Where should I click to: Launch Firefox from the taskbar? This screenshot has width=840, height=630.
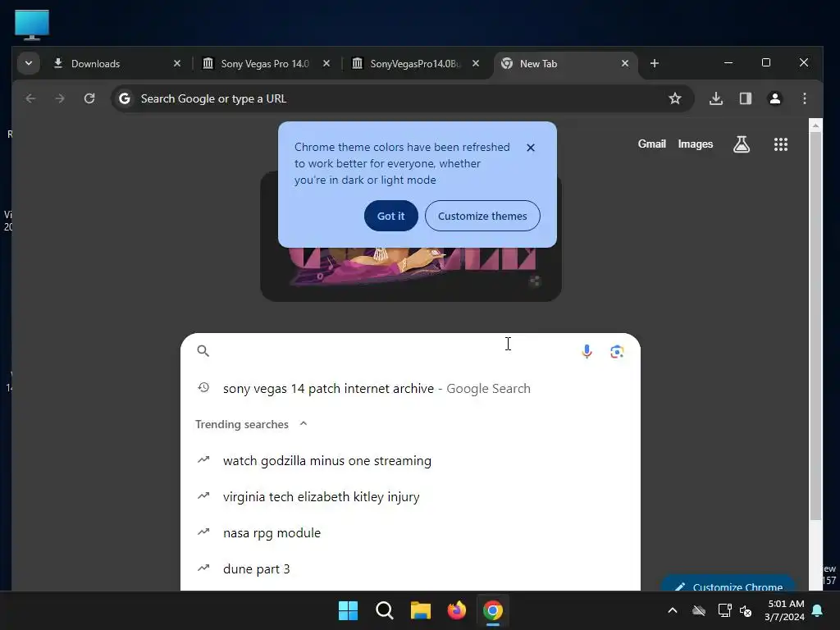[456, 610]
